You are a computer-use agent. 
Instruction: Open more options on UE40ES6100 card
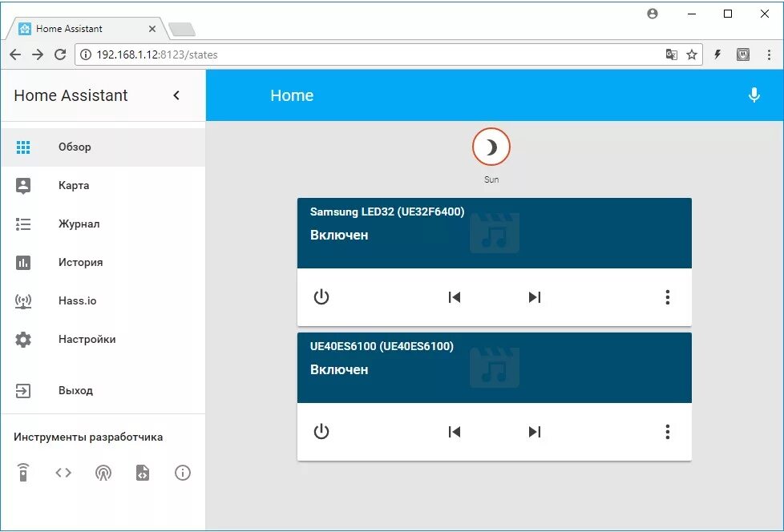coord(668,432)
